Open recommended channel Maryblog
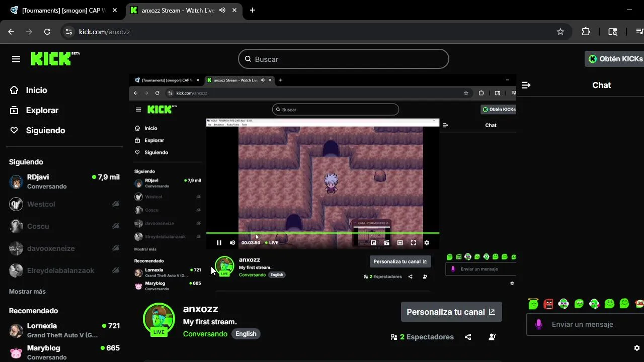The height and width of the screenshot is (362, 644). [x=64, y=352]
